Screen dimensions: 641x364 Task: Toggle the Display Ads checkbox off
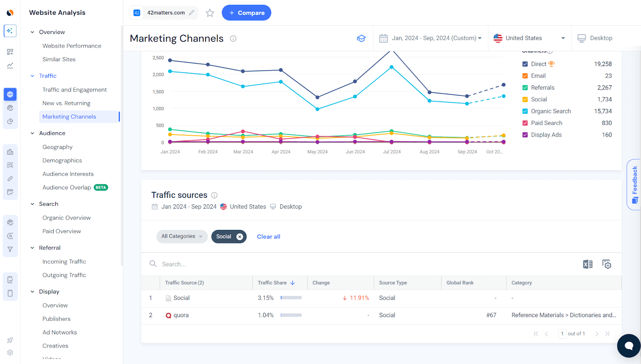point(525,135)
